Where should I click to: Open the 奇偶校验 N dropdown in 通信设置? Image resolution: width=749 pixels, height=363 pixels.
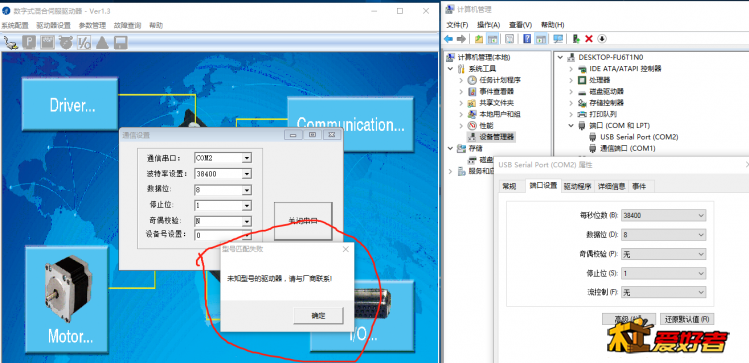pos(246,222)
